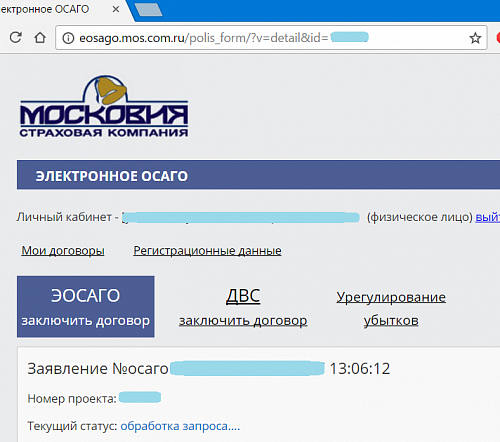Click the 13:06:12 timestamp in the heading

[x=360, y=369]
